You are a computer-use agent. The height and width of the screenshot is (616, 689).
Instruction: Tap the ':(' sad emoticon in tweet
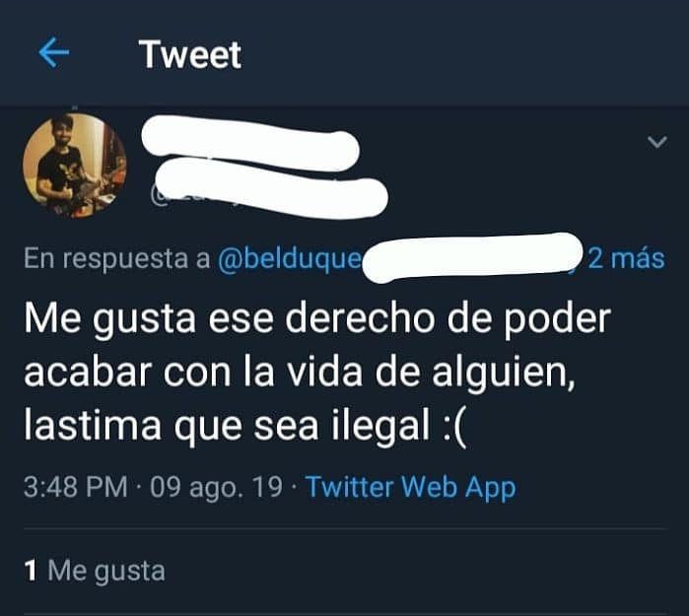click(452, 427)
